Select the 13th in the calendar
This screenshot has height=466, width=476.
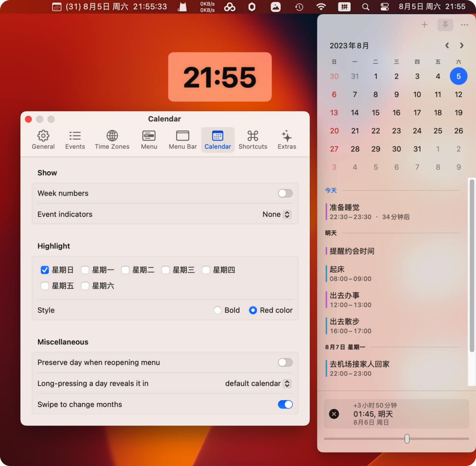tap(334, 113)
